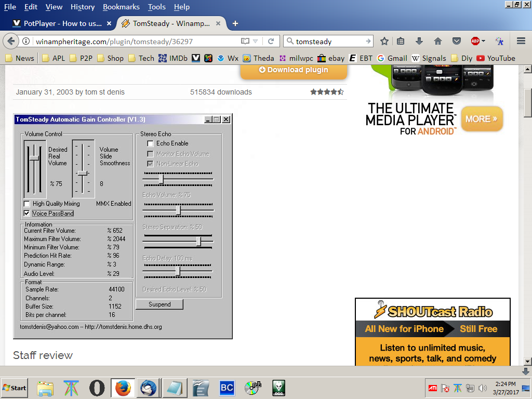Click the Adblock Plus ABP icon

475,42
